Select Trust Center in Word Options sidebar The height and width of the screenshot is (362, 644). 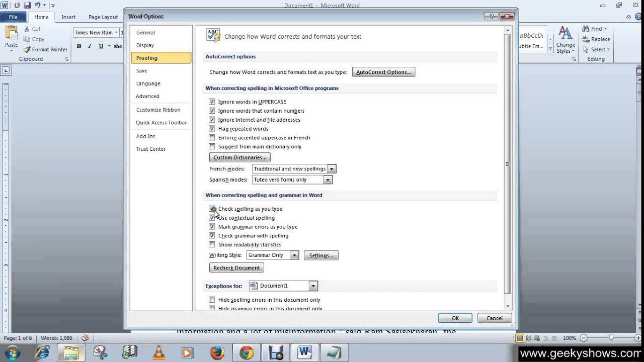click(x=161, y=149)
